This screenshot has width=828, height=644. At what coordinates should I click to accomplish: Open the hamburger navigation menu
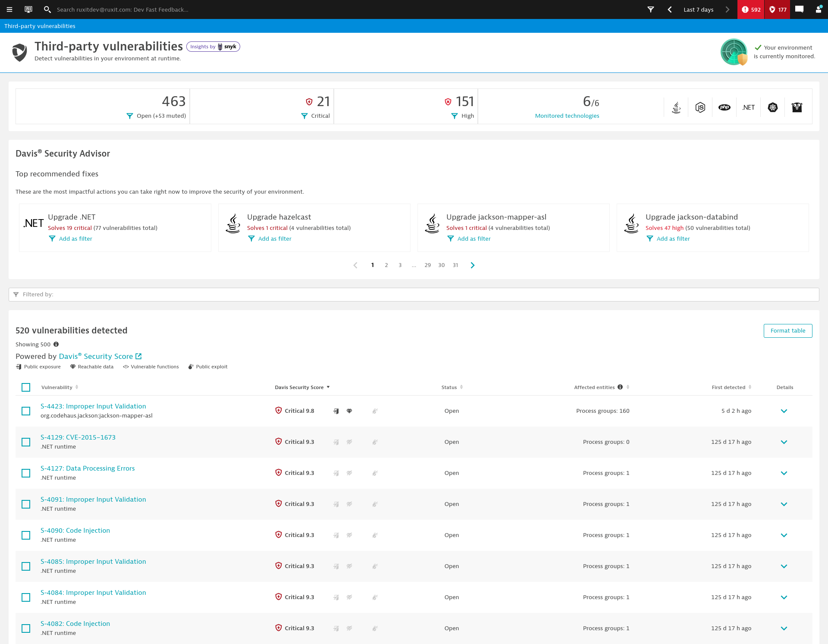(x=9, y=9)
